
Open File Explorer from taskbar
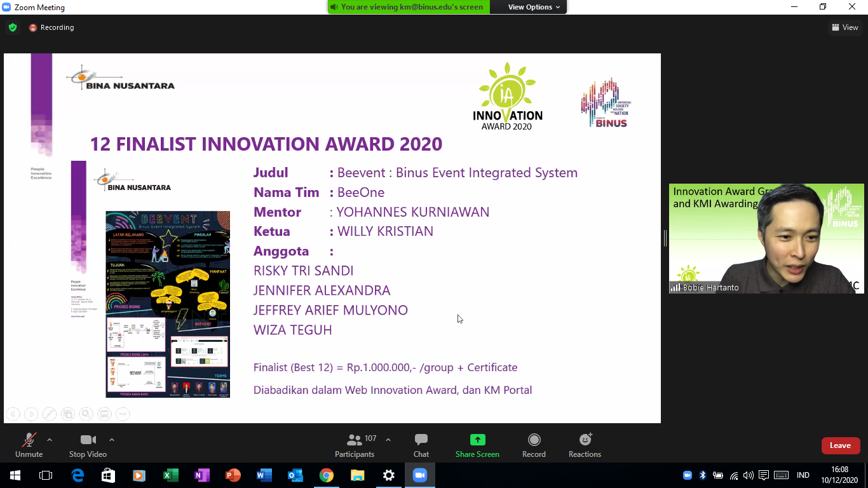(358, 475)
